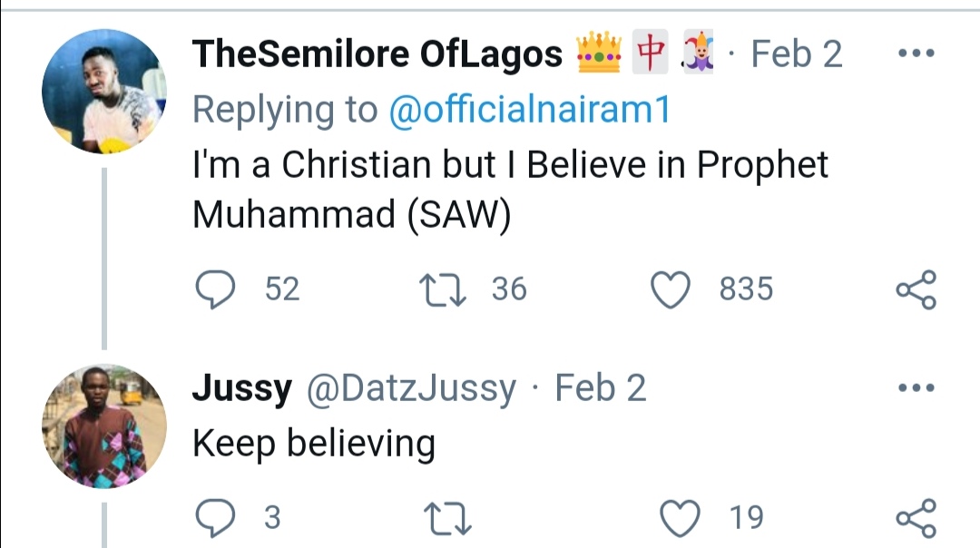Share TheSemilore OfLagos tweet
The height and width of the screenshot is (548, 980).
(x=915, y=289)
